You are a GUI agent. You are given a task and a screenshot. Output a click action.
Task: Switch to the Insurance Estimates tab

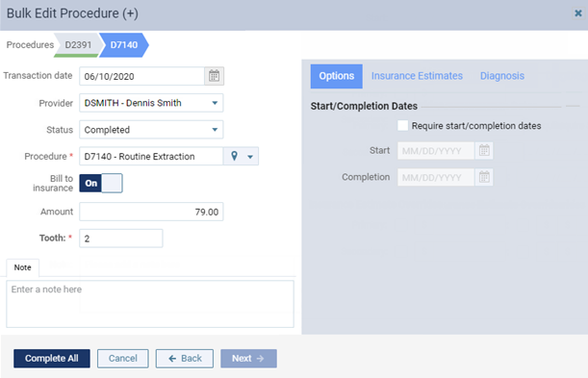(417, 76)
